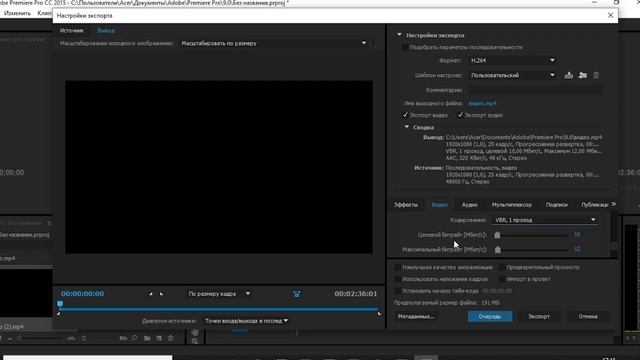Open the preset template dropdown
This screenshot has width=640, height=360.
click(x=513, y=75)
